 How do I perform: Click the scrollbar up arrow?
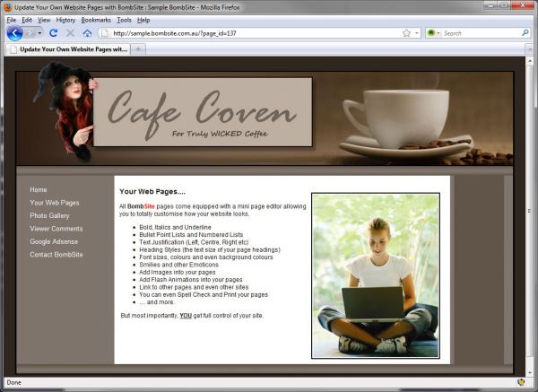[x=530, y=61]
